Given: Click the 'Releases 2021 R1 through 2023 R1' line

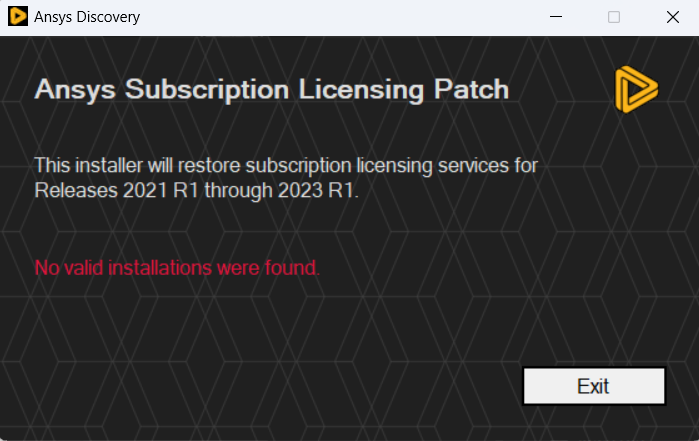Looking at the screenshot, I should click(197, 190).
